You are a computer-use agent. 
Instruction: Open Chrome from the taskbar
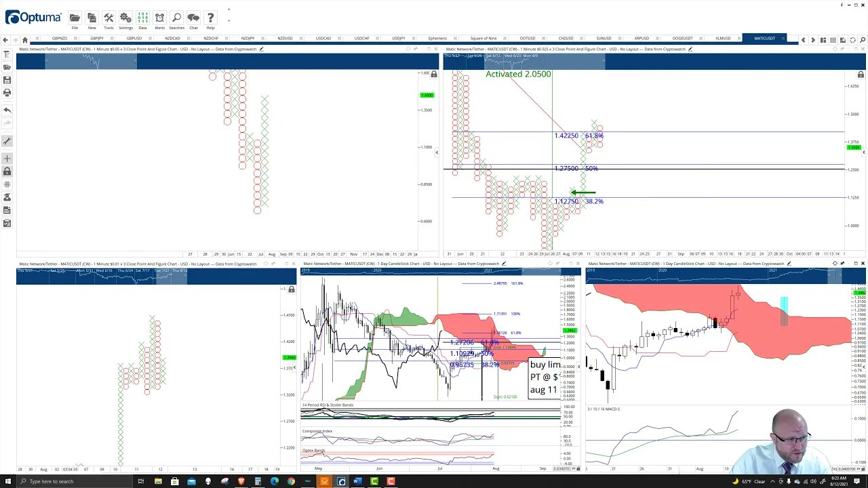click(291, 481)
